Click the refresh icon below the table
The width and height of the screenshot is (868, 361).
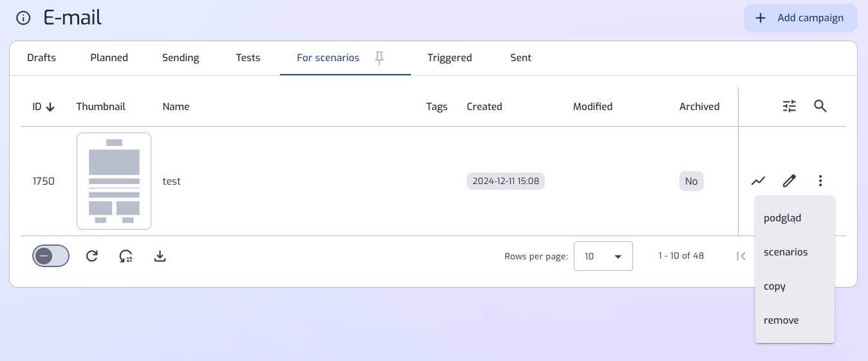click(92, 256)
